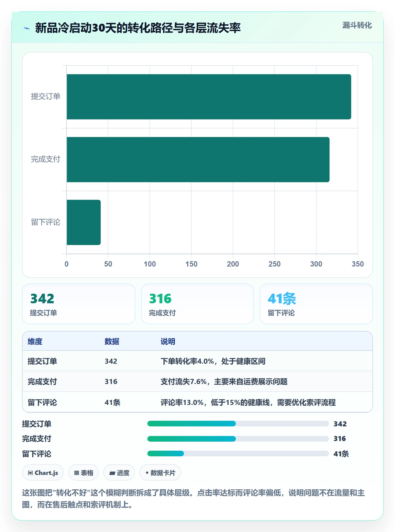395x532 pixels.
Task: Click the 留下评论 bar in chart
Action: point(84,222)
